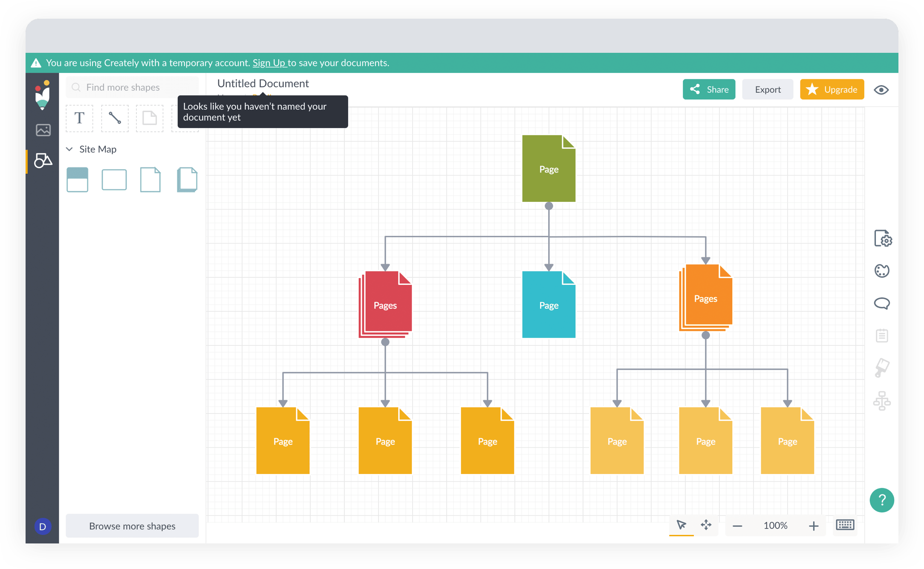Click the Export button
The width and height of the screenshot is (924, 569).
(768, 89)
